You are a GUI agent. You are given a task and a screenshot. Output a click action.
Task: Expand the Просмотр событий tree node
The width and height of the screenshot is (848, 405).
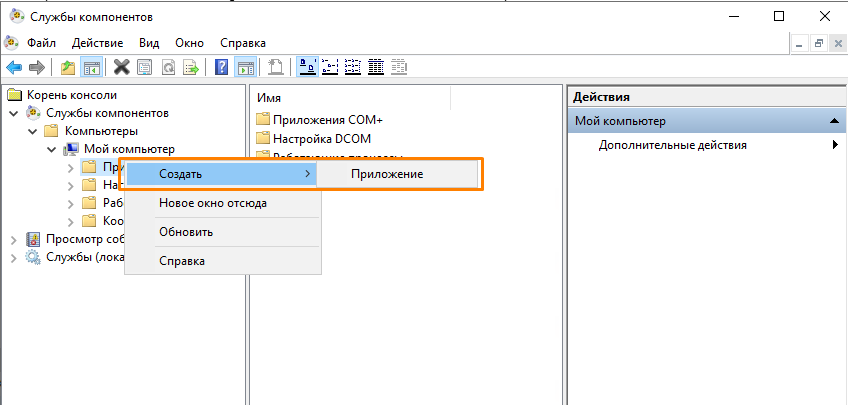[x=14, y=239]
